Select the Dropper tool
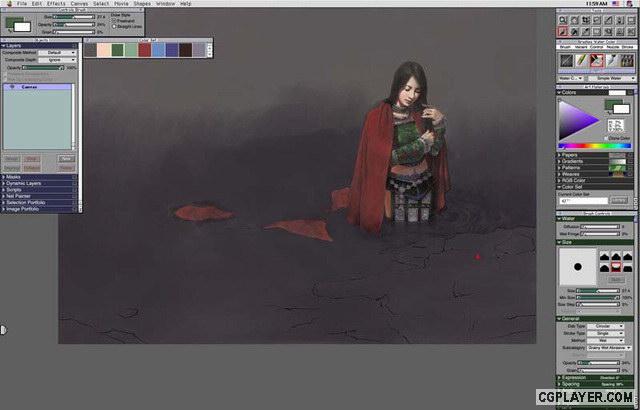The height and width of the screenshot is (410, 640). pos(586,31)
